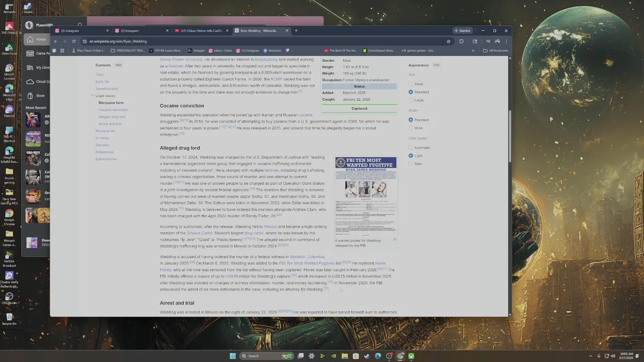Hide the Appearance panel
Screen dimensions: 644x362
[x=436, y=65]
